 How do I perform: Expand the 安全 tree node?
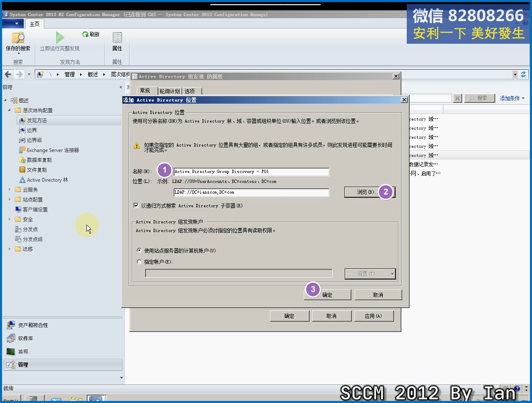coord(10,219)
